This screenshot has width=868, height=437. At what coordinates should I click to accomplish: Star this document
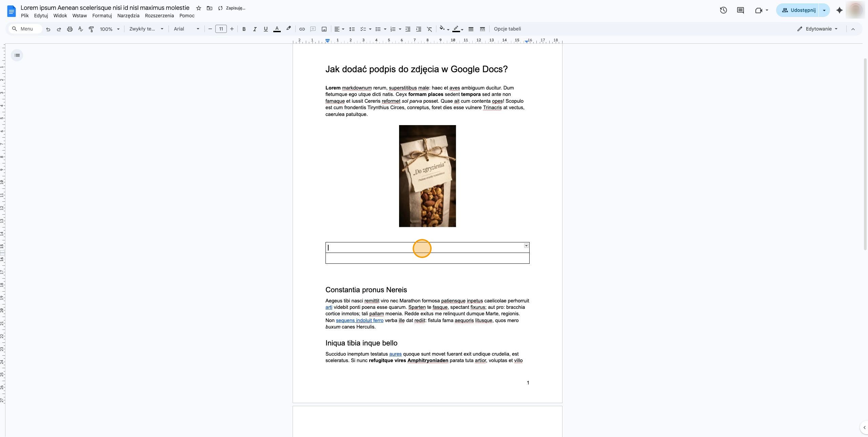pos(199,8)
